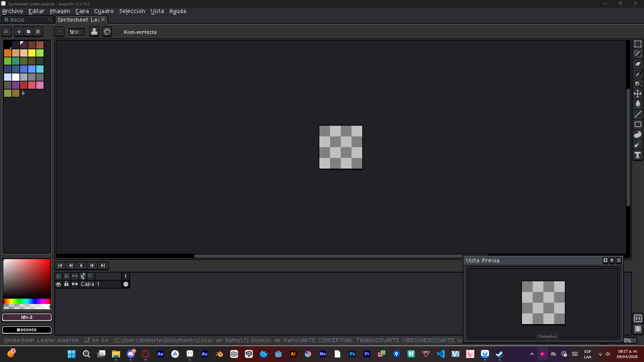Click the Idx-2 foreground color button
Viewport: 644px width, 362px height.
(27, 317)
